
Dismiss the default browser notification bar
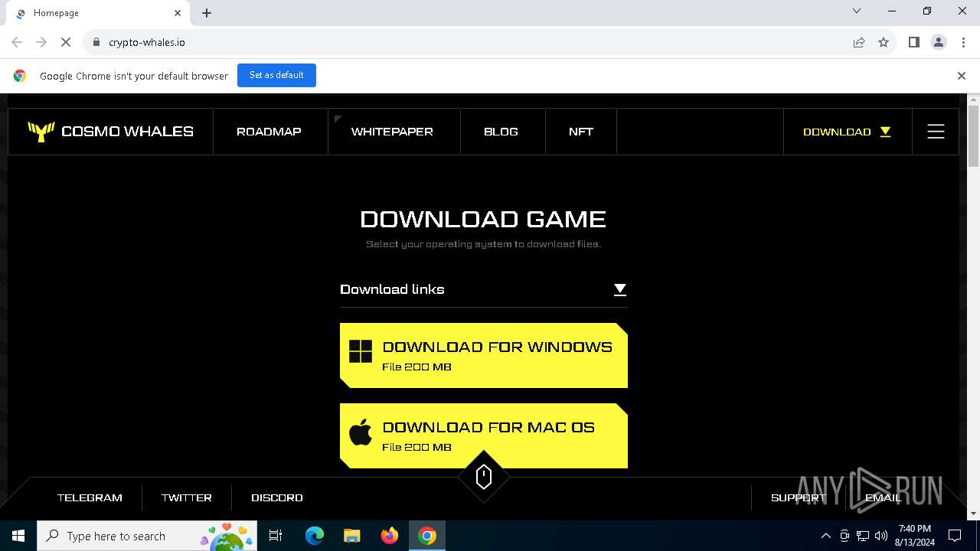pyautogui.click(x=961, y=76)
